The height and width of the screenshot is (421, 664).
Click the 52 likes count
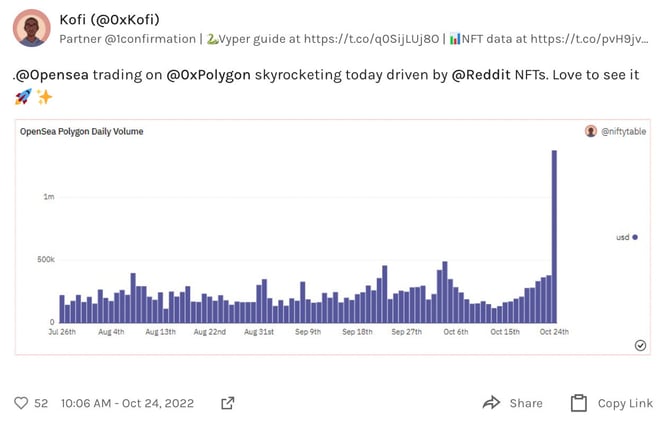click(41, 403)
